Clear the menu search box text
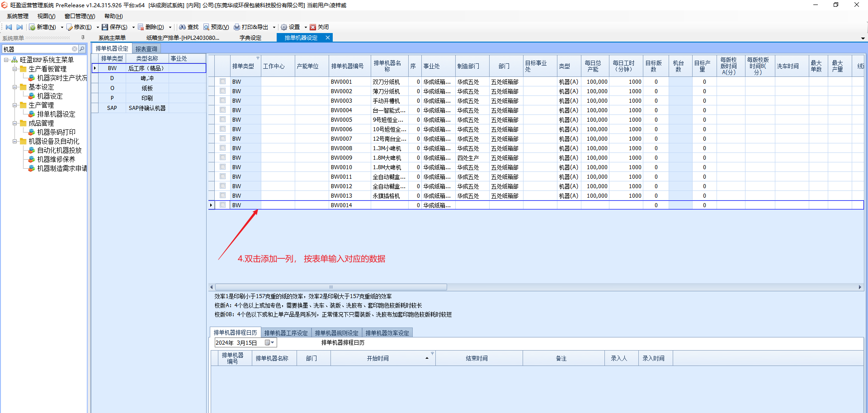 pyautogui.click(x=75, y=49)
